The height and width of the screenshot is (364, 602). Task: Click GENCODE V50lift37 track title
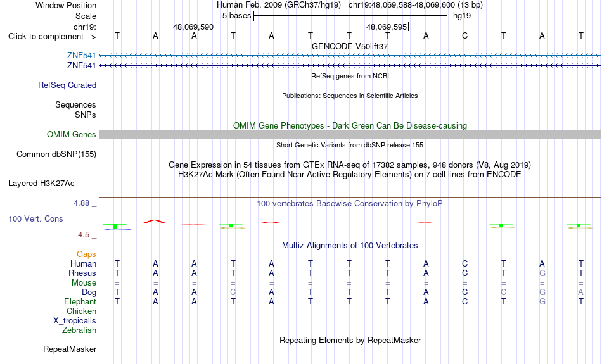pyautogui.click(x=350, y=46)
